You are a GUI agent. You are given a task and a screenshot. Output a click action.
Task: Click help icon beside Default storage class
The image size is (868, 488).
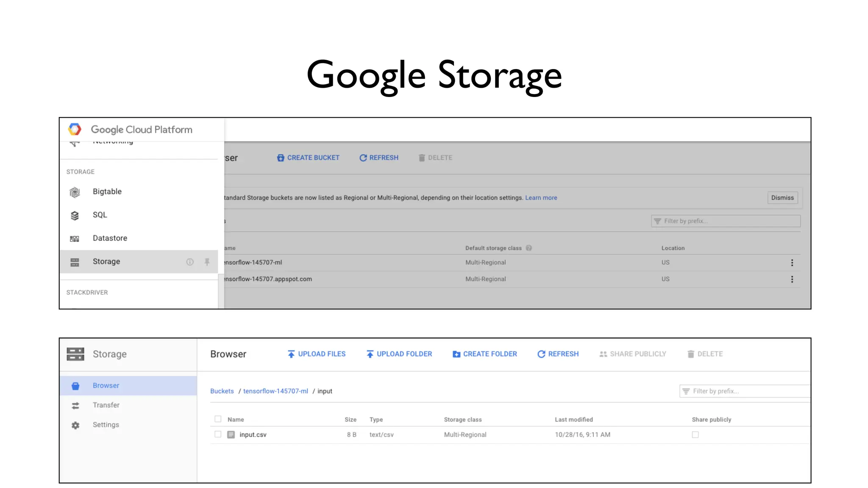[x=529, y=248]
